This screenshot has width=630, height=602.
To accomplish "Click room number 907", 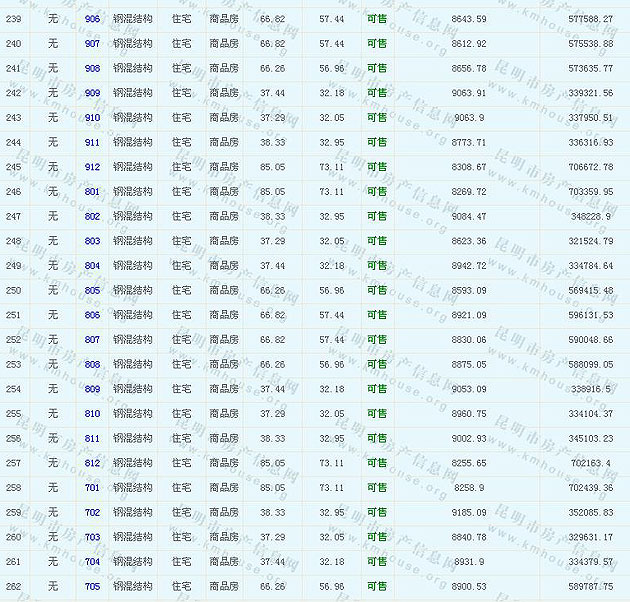I will [x=92, y=44].
